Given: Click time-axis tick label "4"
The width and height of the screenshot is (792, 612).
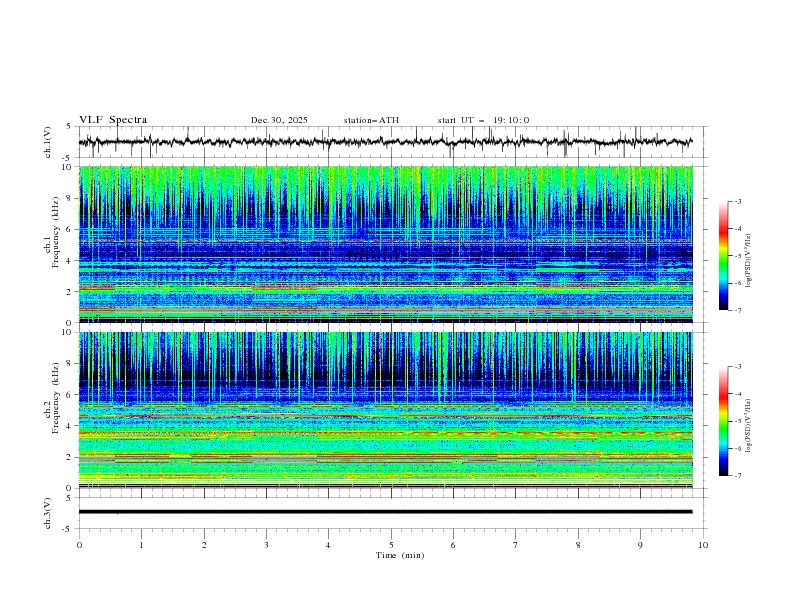Looking at the screenshot, I should [328, 545].
